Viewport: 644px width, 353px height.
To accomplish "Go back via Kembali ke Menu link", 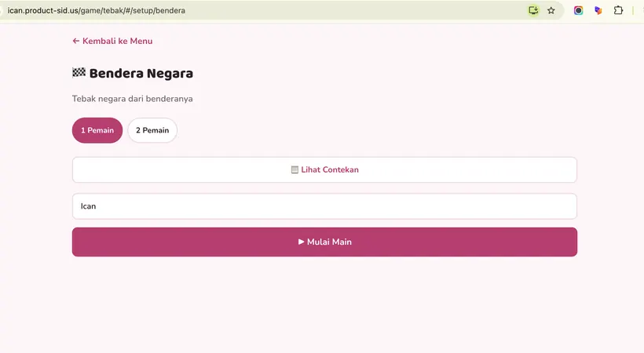I will click(x=112, y=41).
